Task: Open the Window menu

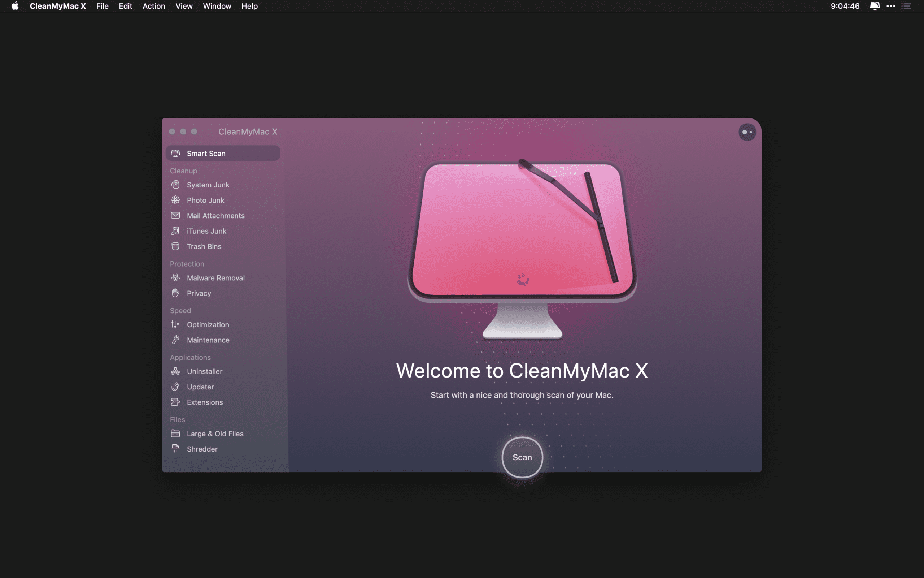Action: (x=217, y=6)
